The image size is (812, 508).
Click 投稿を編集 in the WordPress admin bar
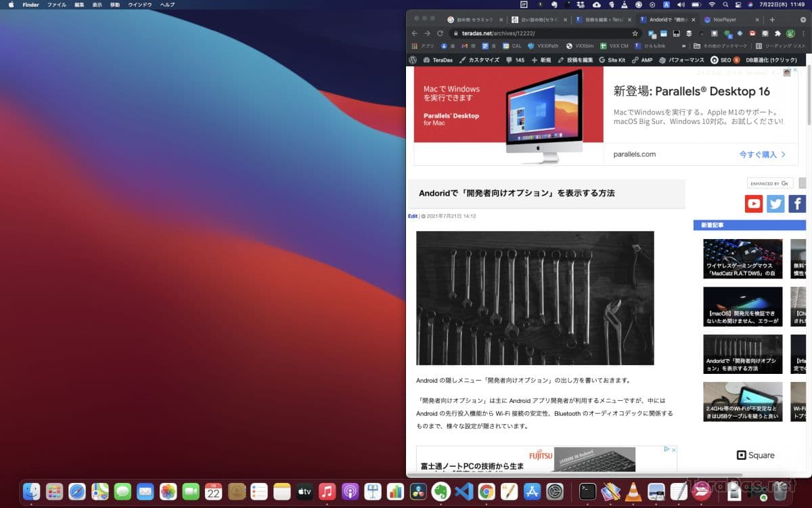point(575,60)
